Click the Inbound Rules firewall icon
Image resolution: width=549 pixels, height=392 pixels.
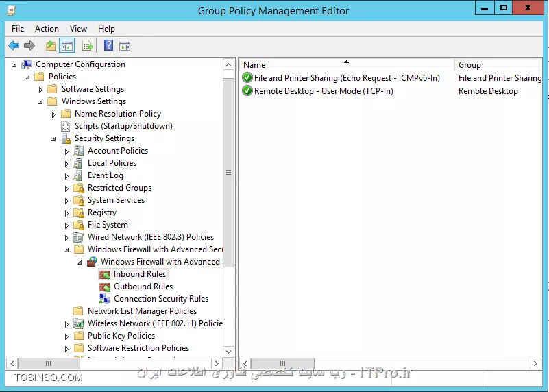pos(105,274)
